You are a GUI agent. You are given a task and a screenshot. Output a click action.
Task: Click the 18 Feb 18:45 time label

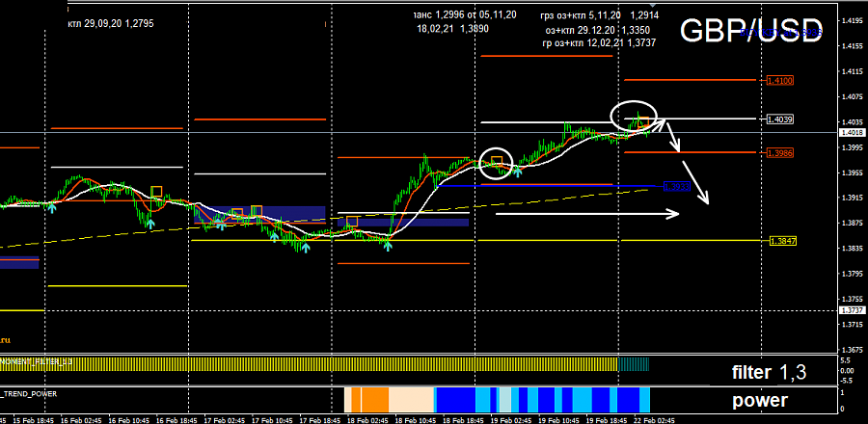(x=463, y=420)
